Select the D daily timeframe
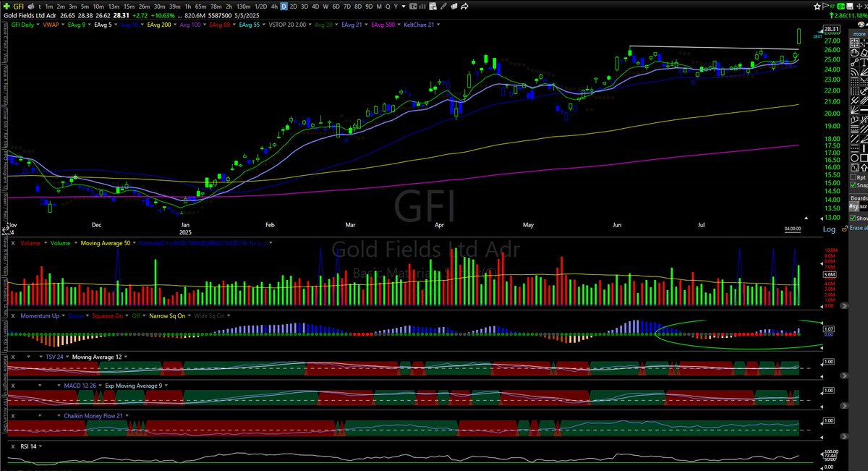The image size is (868, 471). (284, 6)
